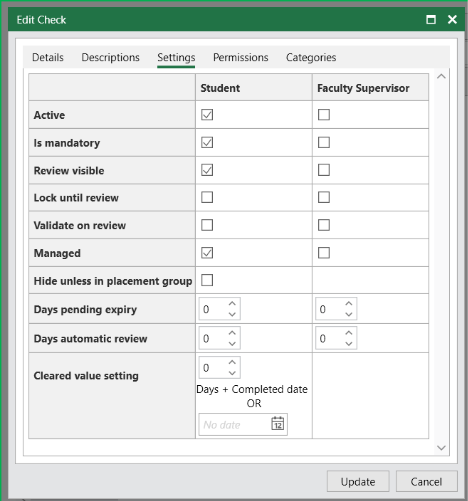Uncheck Managed for Student

(x=207, y=253)
